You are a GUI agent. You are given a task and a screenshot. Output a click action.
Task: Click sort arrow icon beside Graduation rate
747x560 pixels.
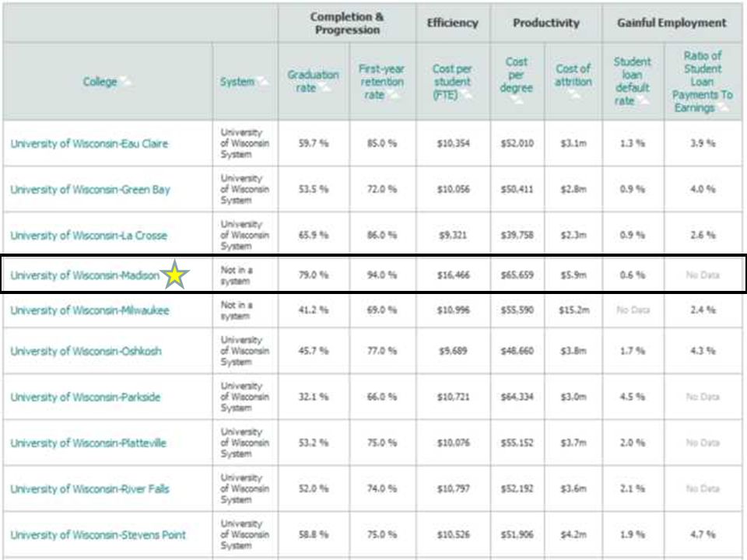[325, 88]
